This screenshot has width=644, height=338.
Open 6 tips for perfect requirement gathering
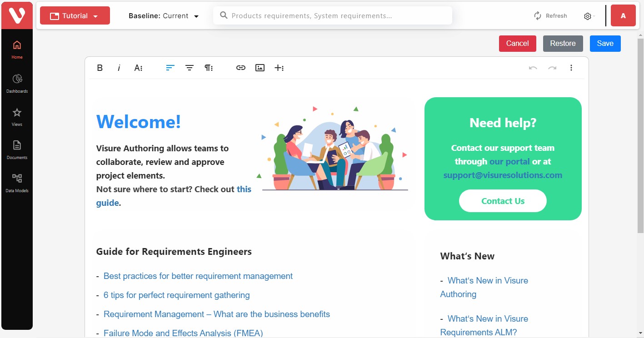point(177,295)
